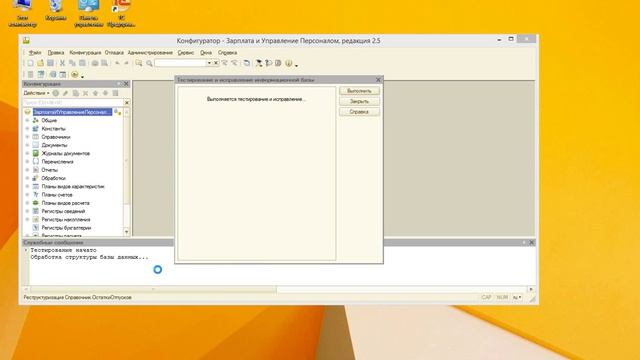Expand the Отчеты tree node
The height and width of the screenshot is (360, 640).
(27, 170)
